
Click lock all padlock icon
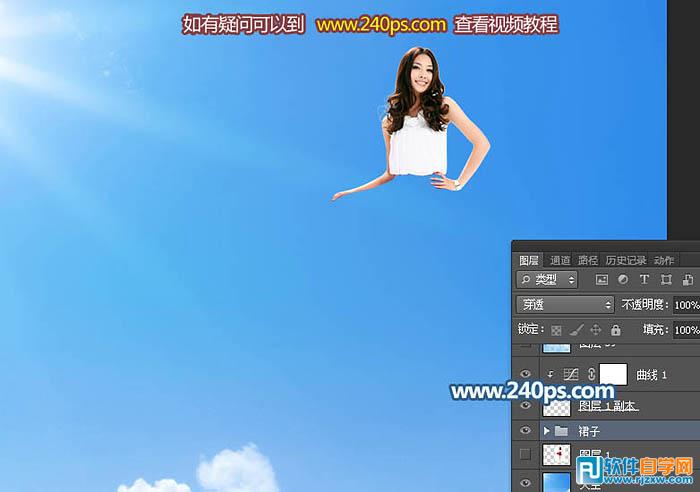pos(616,330)
